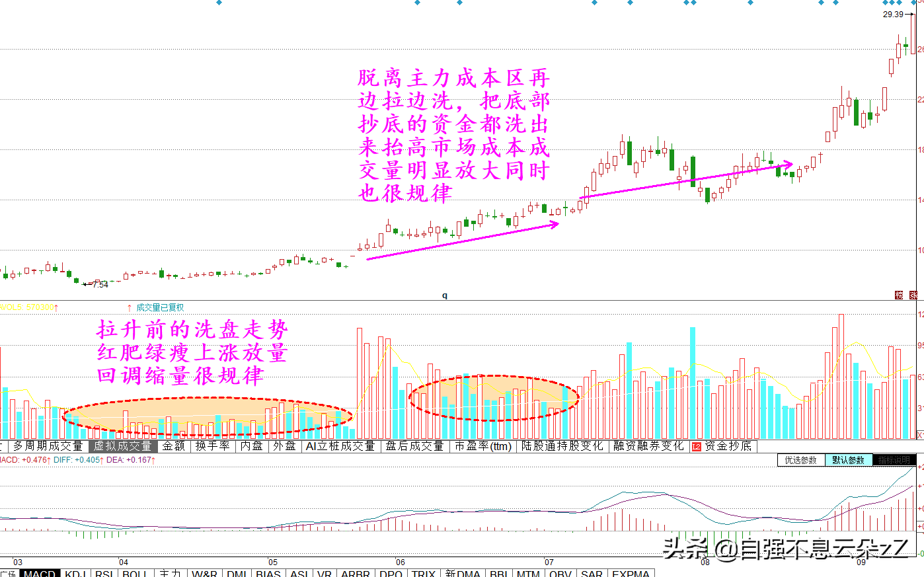Switch to the ASI indicator
Image resolution: width=924 pixels, height=577 pixels.
tap(299, 573)
